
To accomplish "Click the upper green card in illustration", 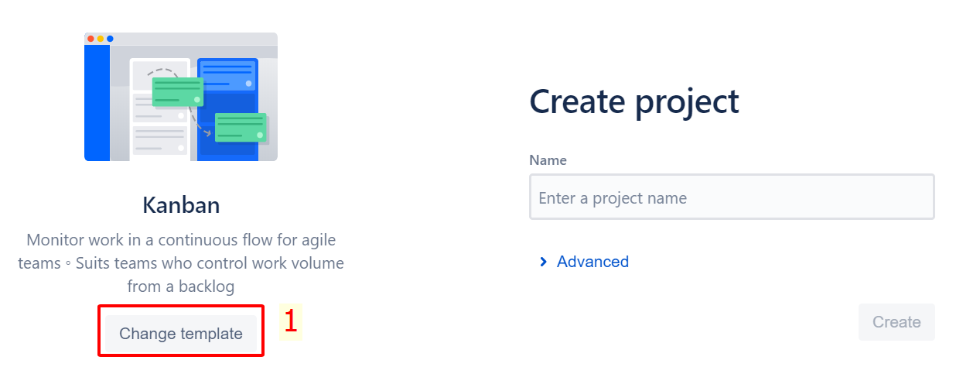I will tap(177, 91).
